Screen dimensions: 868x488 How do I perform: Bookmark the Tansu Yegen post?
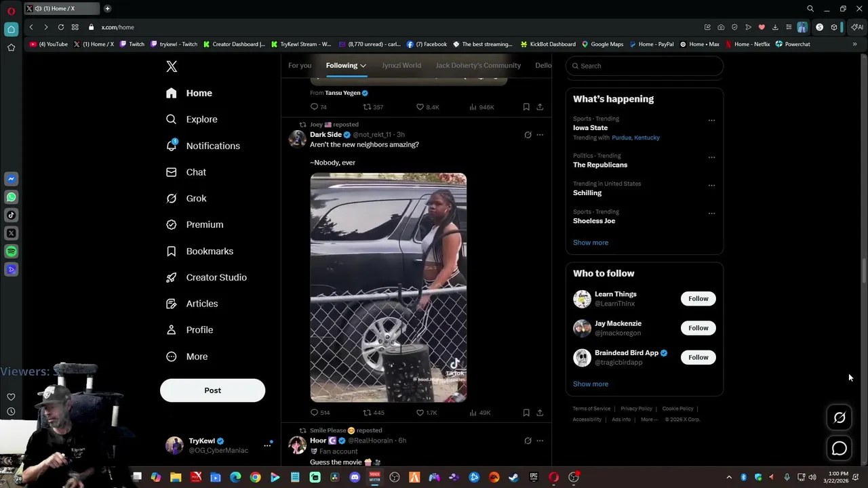[x=526, y=107]
